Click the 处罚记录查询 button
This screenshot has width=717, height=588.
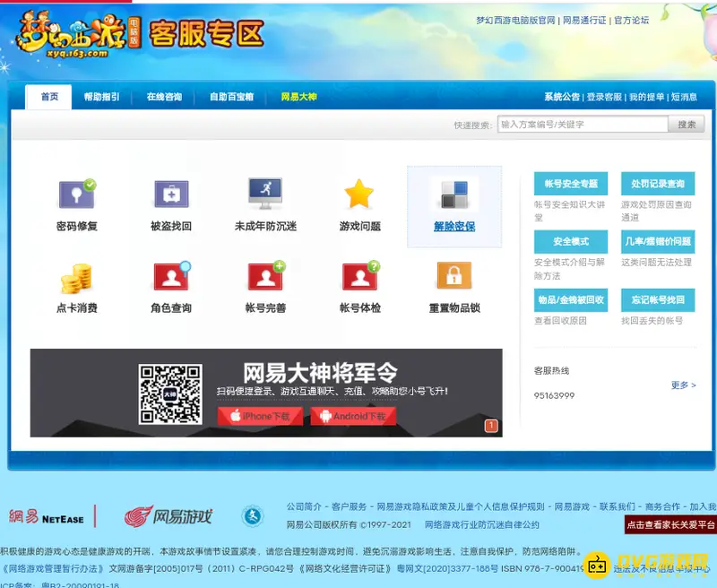pos(658,184)
